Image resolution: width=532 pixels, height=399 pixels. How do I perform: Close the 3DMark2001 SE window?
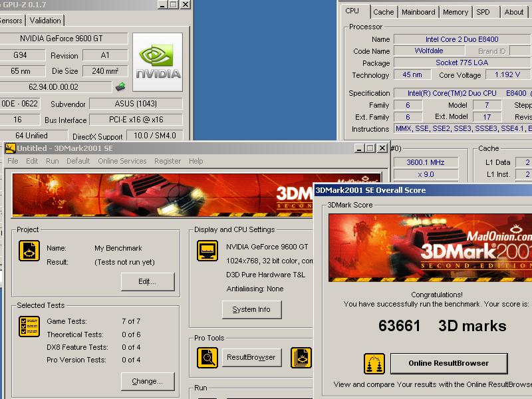382,148
